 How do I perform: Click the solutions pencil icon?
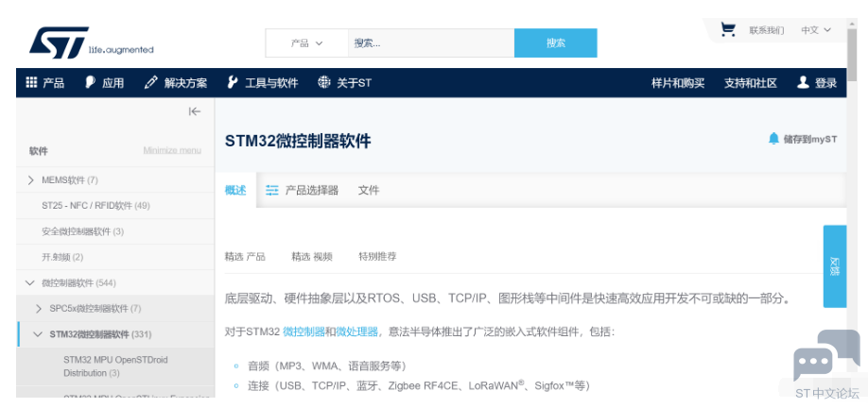[150, 83]
